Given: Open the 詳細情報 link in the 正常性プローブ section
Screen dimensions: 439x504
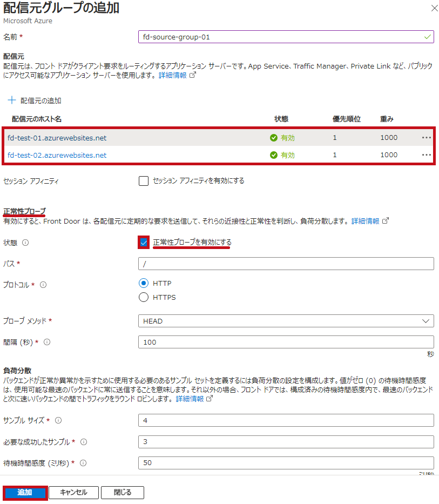Looking at the screenshot, I should click(366, 221).
